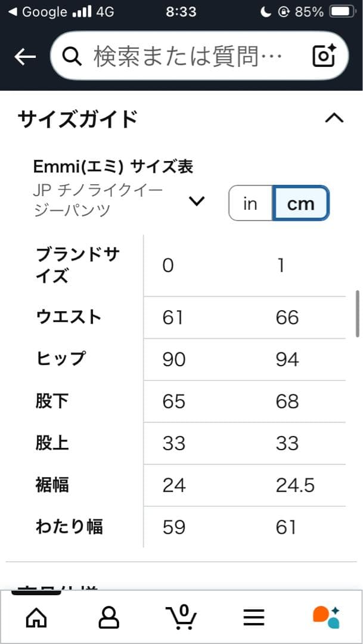Image resolution: width=363 pixels, height=644 pixels.
Task: Collapse the サイズガイド section
Action: 335,118
